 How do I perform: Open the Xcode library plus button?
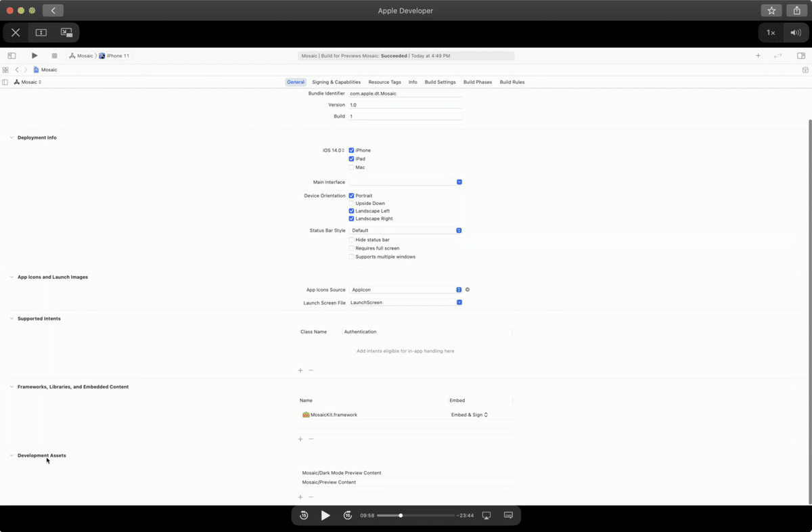click(x=758, y=56)
